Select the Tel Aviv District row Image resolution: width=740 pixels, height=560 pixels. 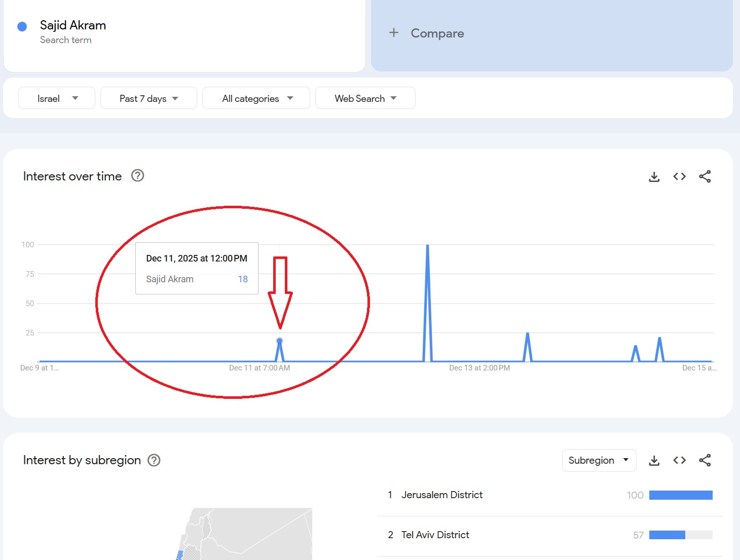[x=550, y=535]
